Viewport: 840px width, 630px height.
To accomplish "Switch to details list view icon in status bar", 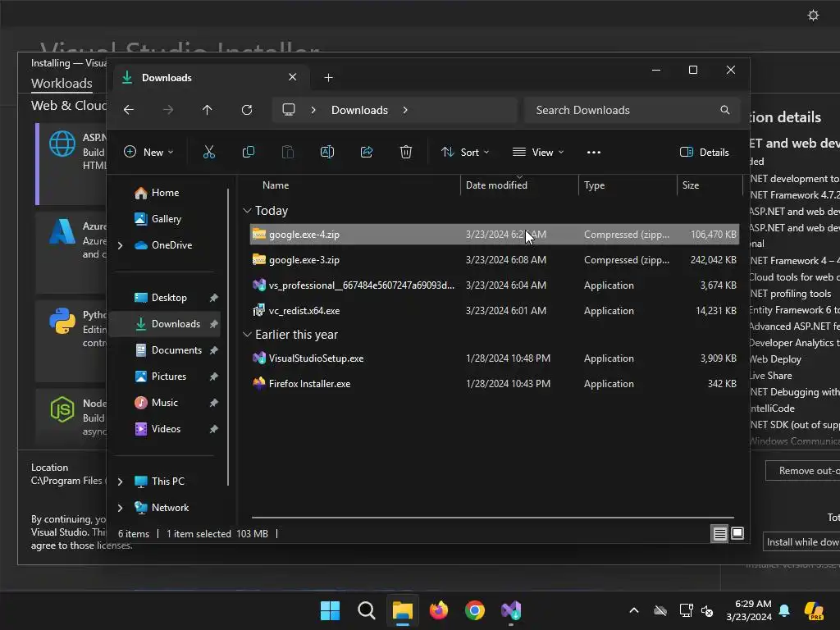I will point(719,533).
